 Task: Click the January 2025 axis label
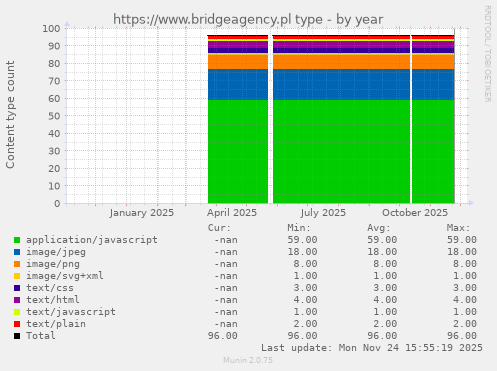pos(142,213)
